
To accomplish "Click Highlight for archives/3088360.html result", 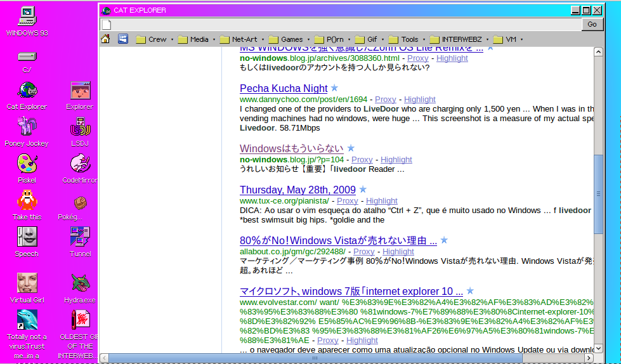I will pyautogui.click(x=452, y=58).
